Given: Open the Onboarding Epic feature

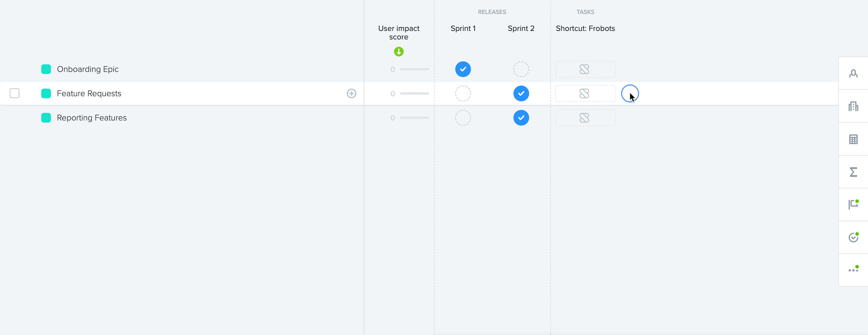Looking at the screenshot, I should 88,69.
